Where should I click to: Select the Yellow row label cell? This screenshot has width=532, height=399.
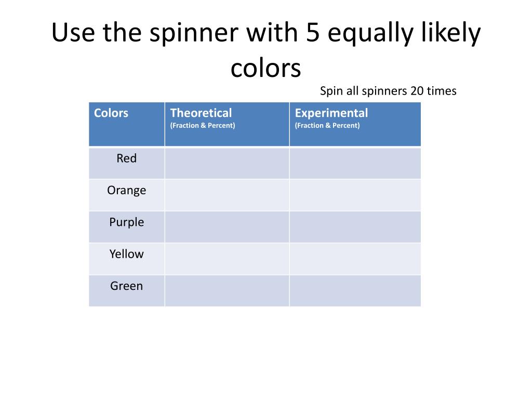pos(127,259)
